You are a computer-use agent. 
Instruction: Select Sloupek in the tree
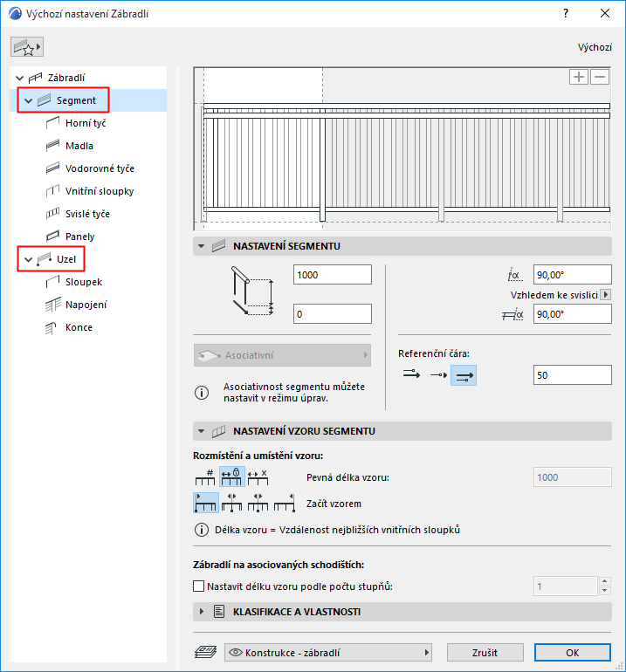pyautogui.click(x=84, y=282)
